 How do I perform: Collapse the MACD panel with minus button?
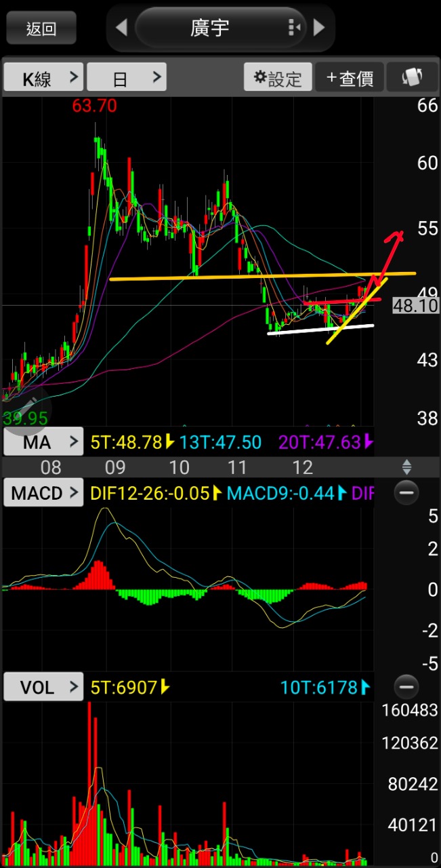point(406,492)
